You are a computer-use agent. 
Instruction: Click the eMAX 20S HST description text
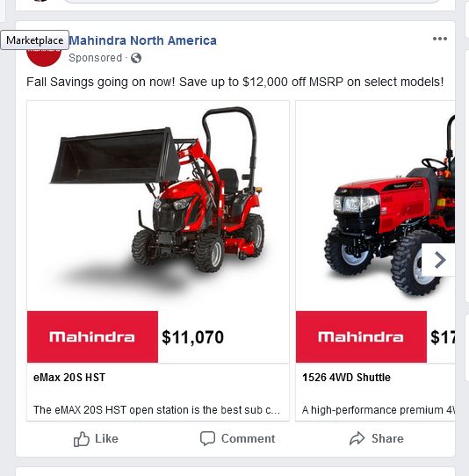[x=156, y=410]
